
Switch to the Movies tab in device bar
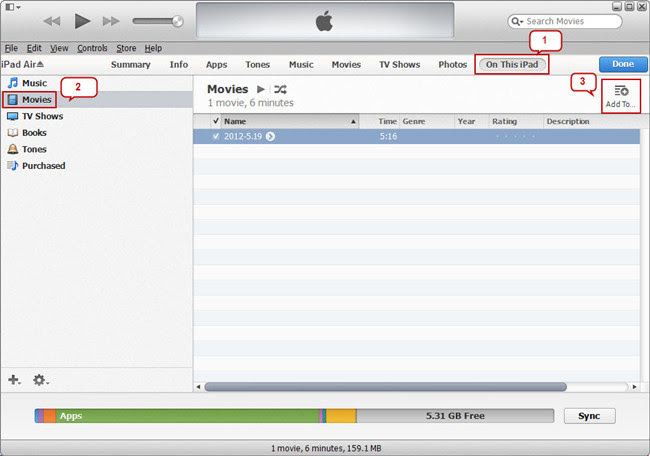[346, 65]
